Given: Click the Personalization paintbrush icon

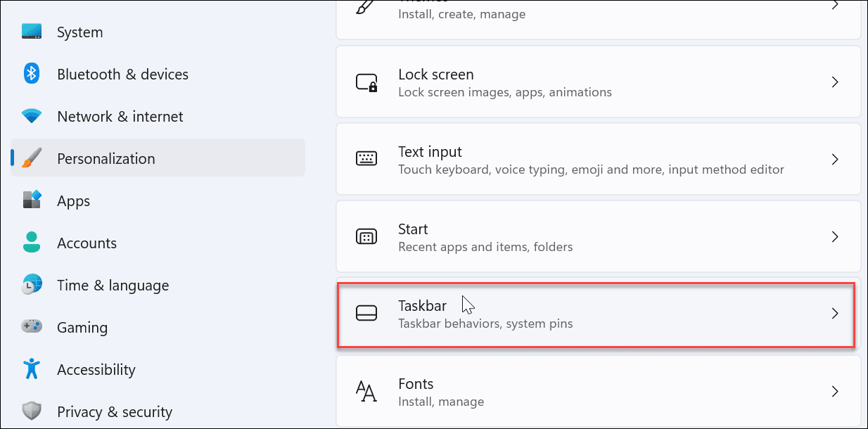Looking at the screenshot, I should coord(31,158).
